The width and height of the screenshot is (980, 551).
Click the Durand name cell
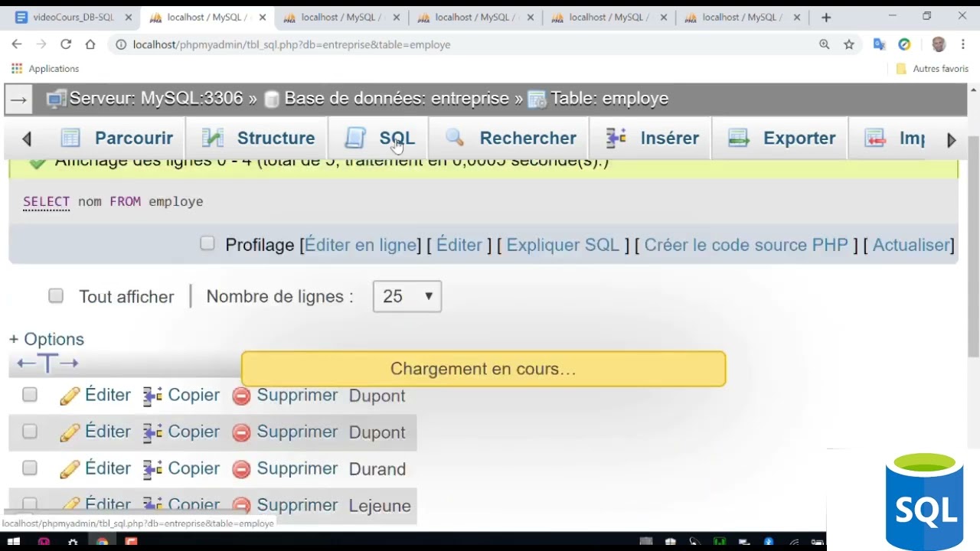pyautogui.click(x=377, y=469)
